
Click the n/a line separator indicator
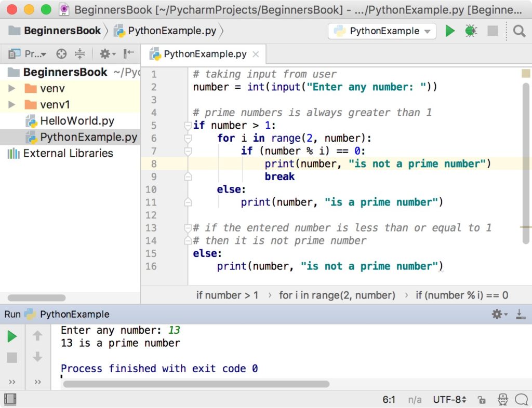(x=415, y=400)
